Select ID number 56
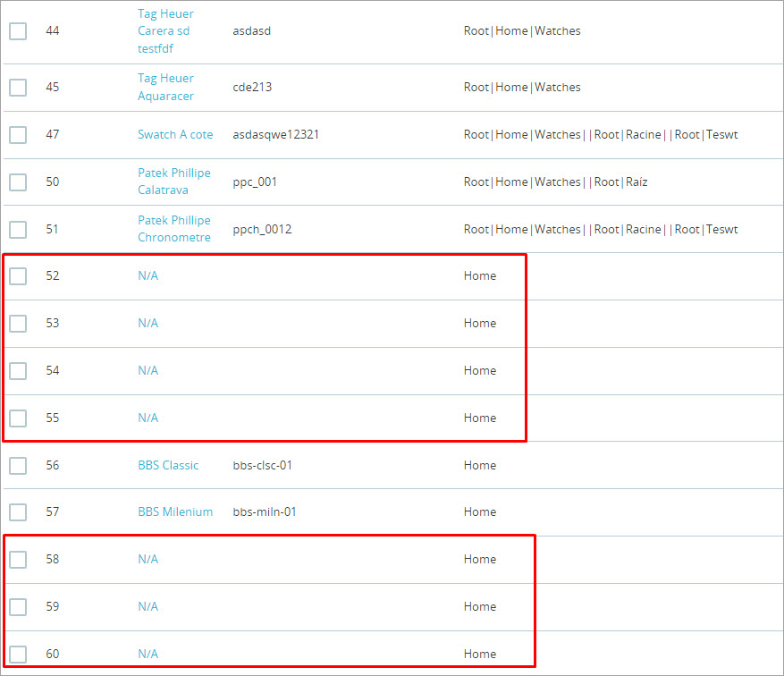This screenshot has height=676, width=784. click(x=53, y=466)
